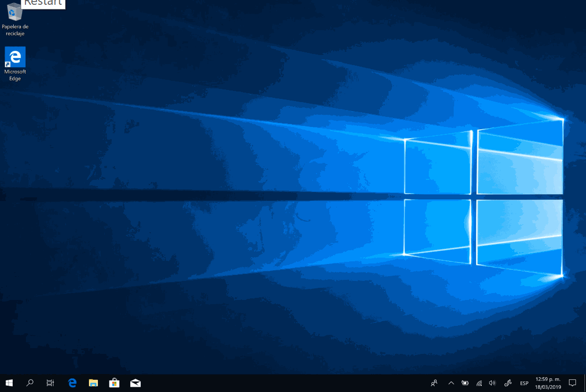This screenshot has width=586, height=392.
Task: Open the volume speaker control
Action: click(x=493, y=383)
